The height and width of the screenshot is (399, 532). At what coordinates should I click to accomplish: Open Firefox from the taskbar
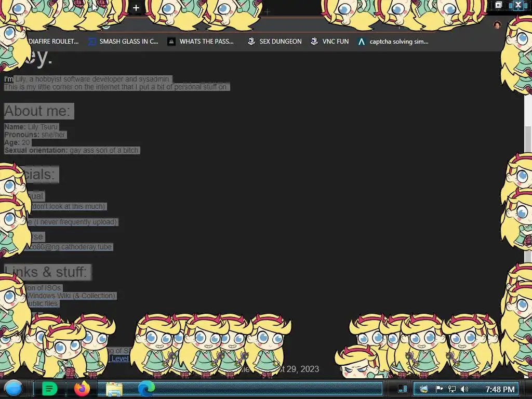pos(82,389)
